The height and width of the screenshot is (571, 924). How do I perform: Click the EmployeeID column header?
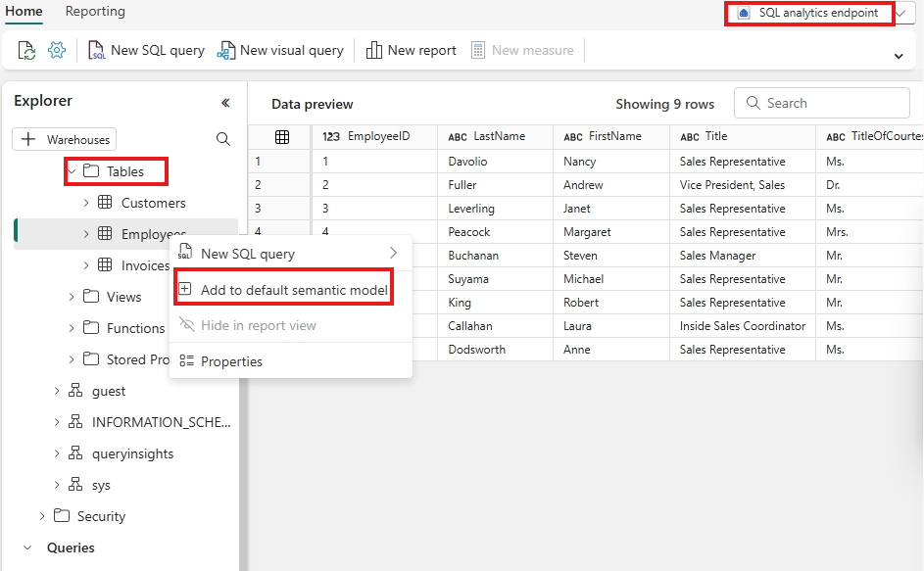[x=374, y=137]
